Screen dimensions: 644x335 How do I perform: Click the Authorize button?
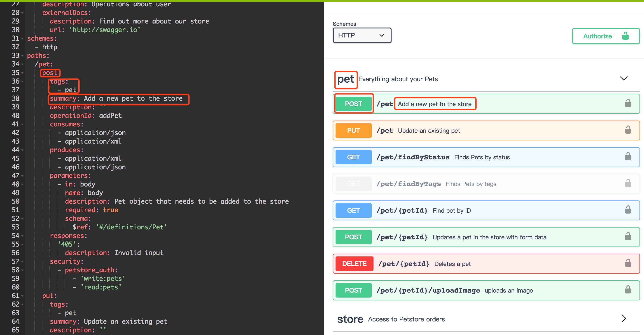(x=605, y=36)
